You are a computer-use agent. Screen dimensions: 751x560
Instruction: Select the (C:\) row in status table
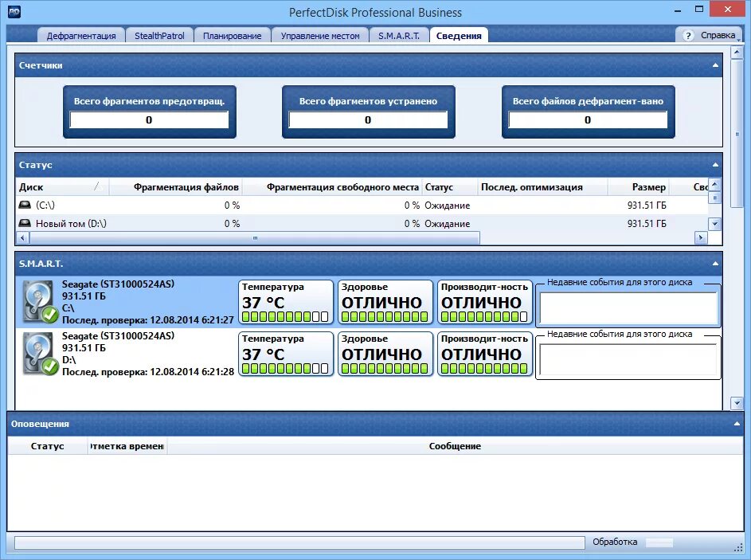(362, 205)
